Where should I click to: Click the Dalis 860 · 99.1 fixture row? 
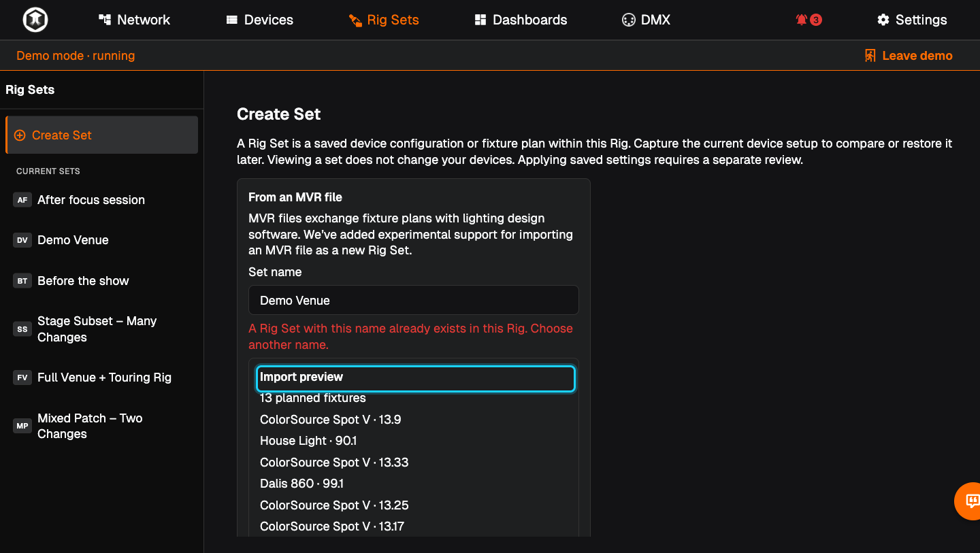(x=301, y=484)
